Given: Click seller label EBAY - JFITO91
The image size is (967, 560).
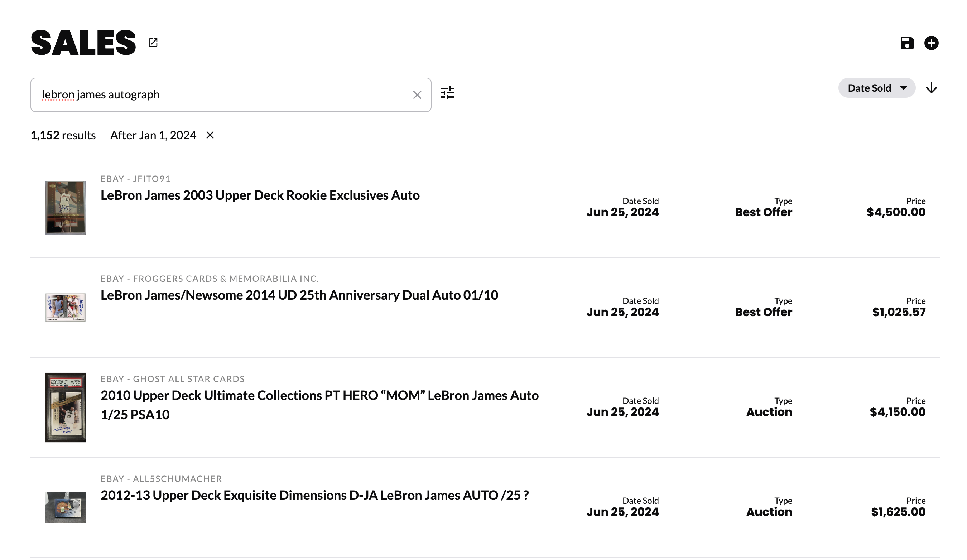Looking at the screenshot, I should pos(135,179).
